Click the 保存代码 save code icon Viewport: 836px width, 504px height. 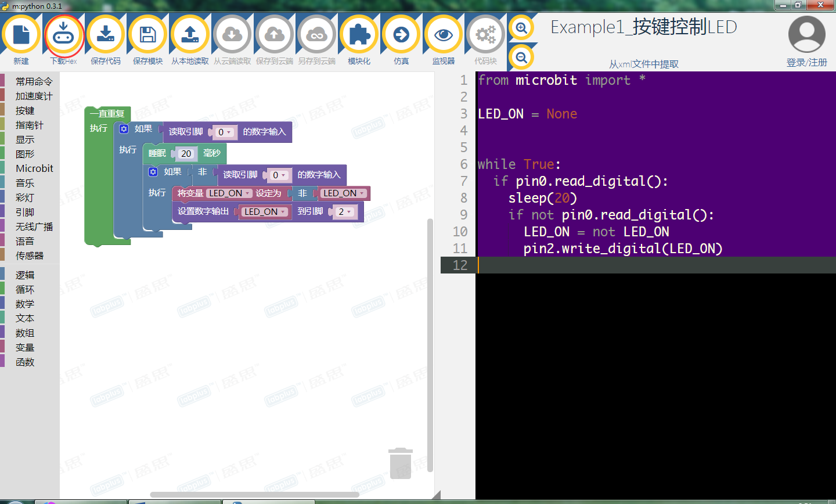click(106, 34)
